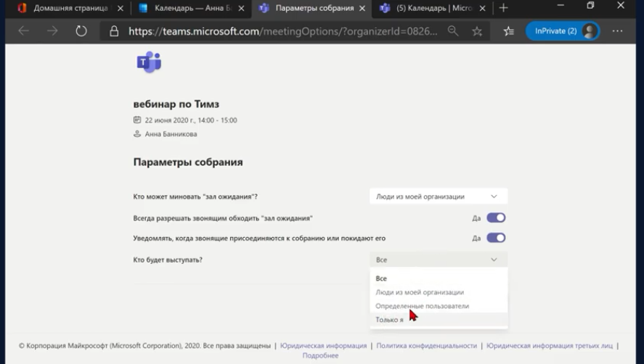Click the Параметры собрания heading
Screen dimensions: 644x364
[188, 162]
